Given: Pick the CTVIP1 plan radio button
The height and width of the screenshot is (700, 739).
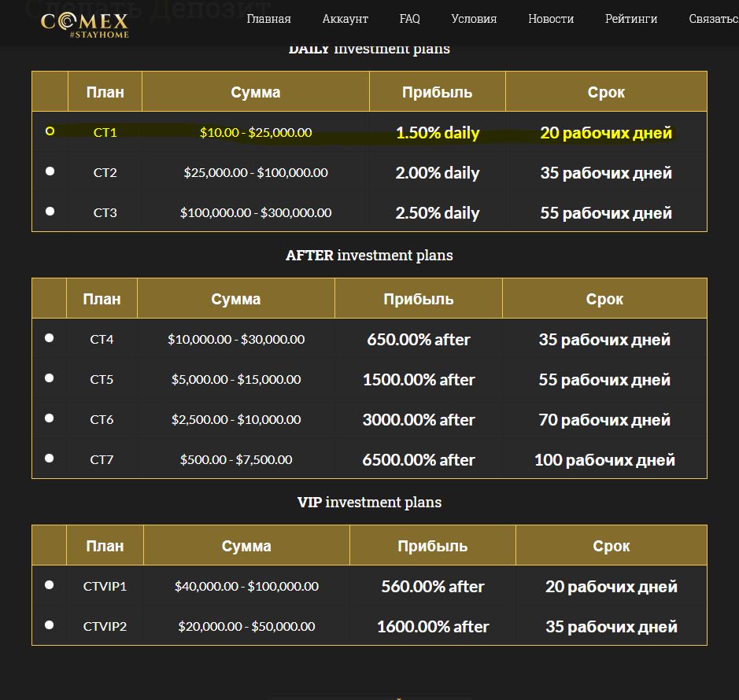Looking at the screenshot, I should 50,584.
